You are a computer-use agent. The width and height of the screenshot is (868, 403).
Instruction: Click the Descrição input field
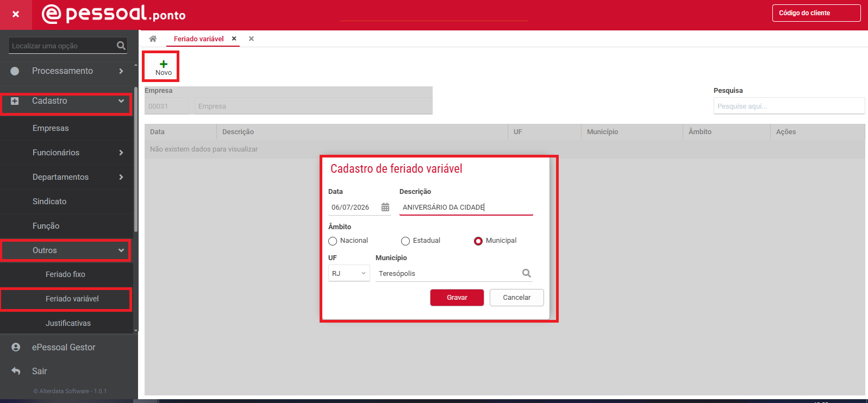coord(466,207)
